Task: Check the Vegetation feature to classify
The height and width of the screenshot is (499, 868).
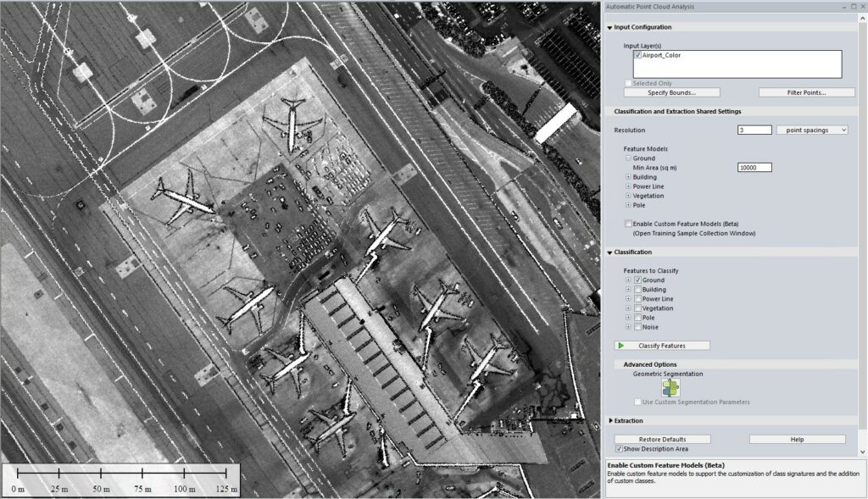Action: [x=637, y=308]
